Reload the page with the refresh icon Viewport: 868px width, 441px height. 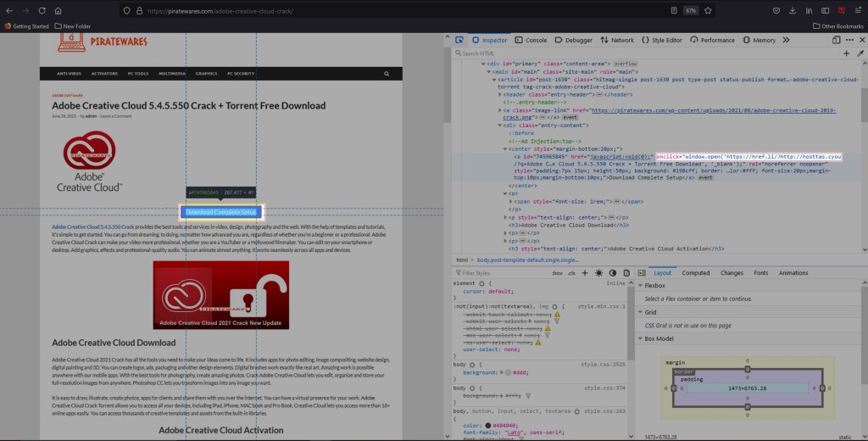41,10
